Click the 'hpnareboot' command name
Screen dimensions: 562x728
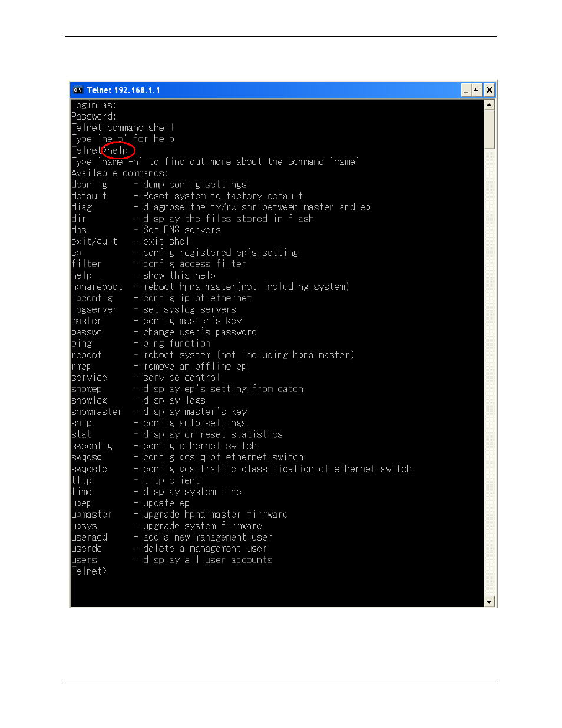coord(97,287)
